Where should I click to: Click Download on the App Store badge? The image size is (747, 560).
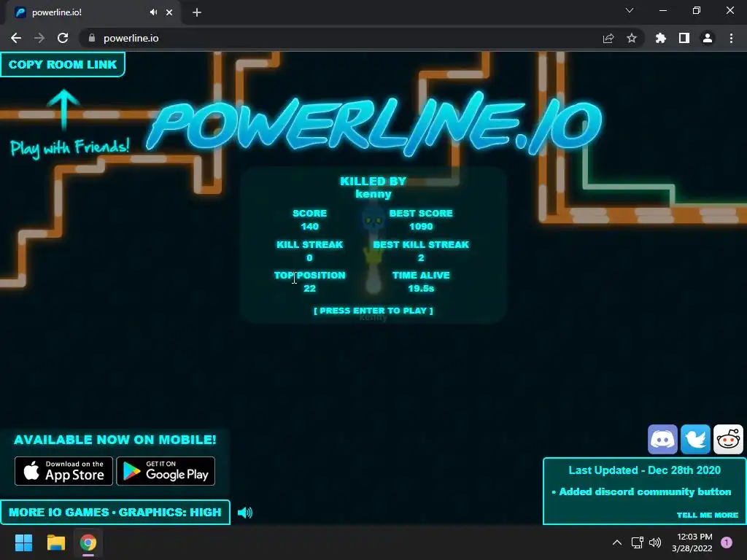coord(64,471)
